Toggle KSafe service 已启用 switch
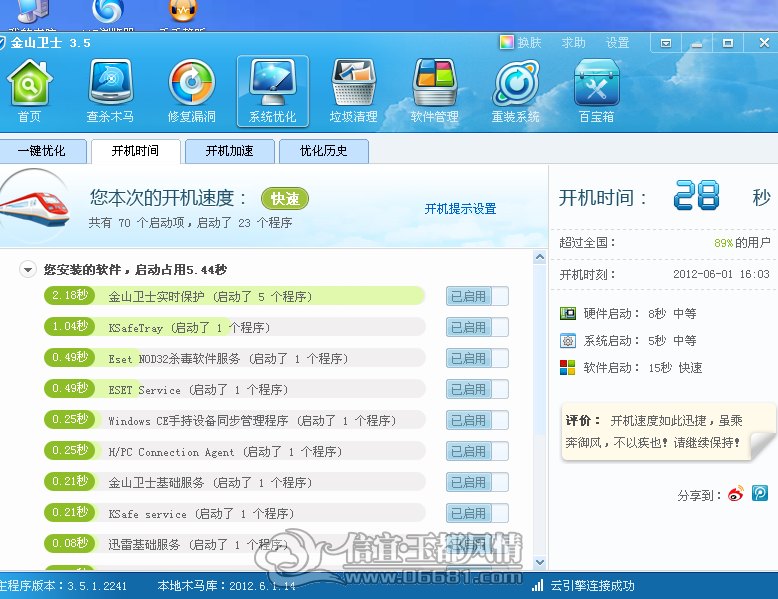This screenshot has width=778, height=599. click(477, 513)
